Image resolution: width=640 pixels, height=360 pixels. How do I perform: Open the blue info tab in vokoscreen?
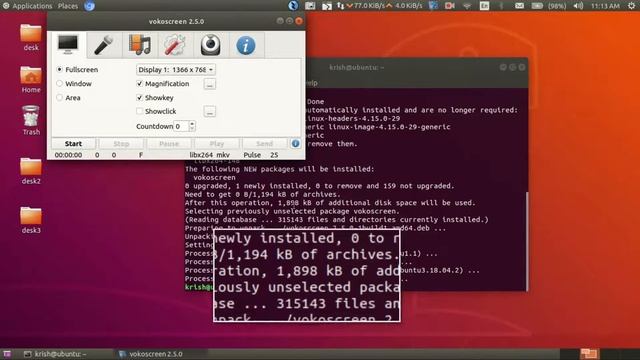[246, 44]
